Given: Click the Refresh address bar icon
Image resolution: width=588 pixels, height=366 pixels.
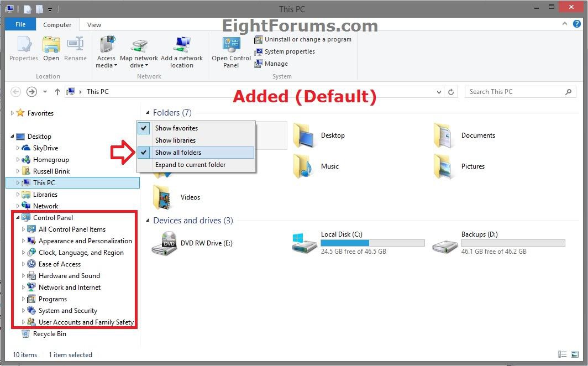Looking at the screenshot, I should [451, 92].
